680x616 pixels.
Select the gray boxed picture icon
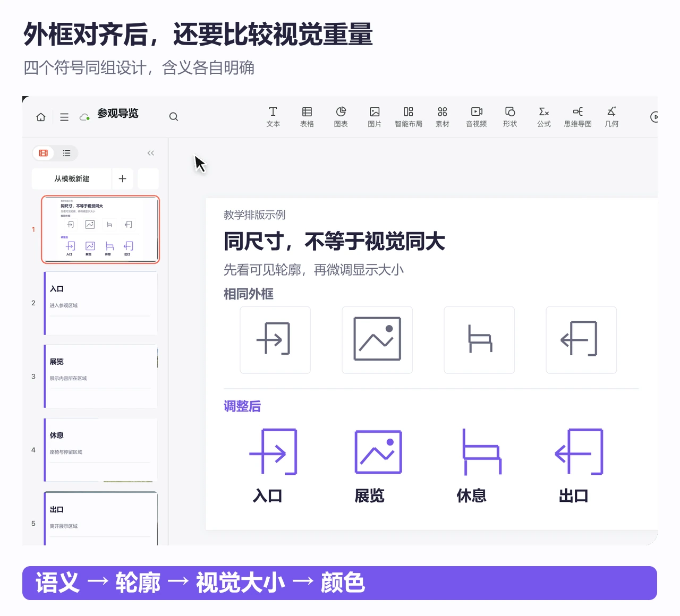[x=377, y=340]
